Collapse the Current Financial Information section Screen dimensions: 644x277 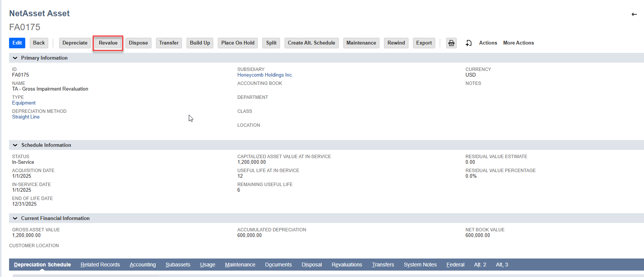(15, 218)
